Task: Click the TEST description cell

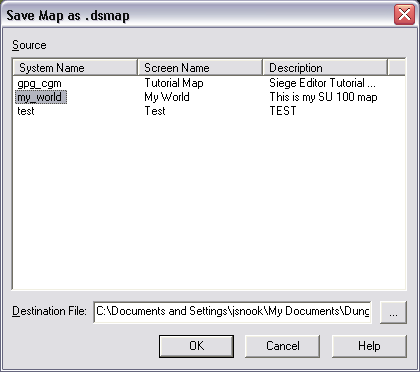Action: coord(283,111)
